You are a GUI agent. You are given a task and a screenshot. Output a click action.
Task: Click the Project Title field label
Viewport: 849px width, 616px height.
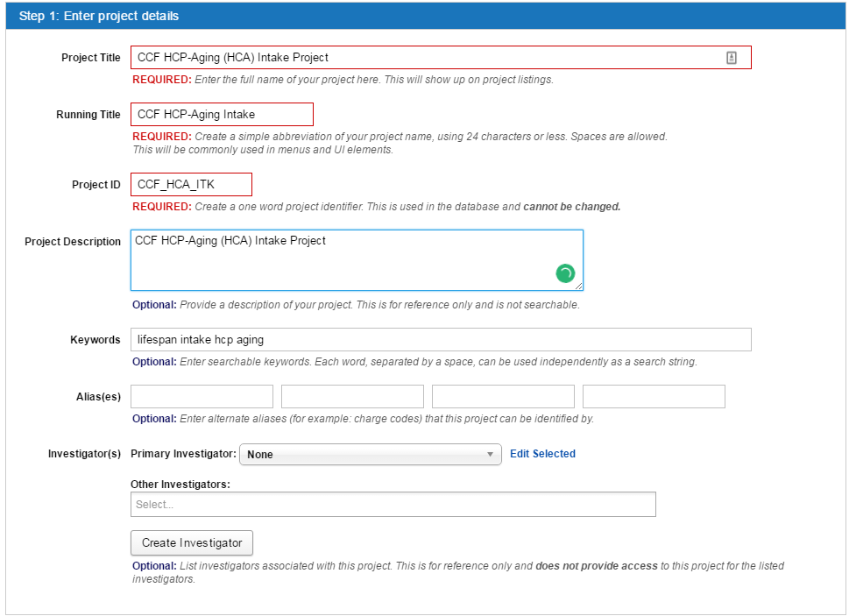pyautogui.click(x=91, y=58)
